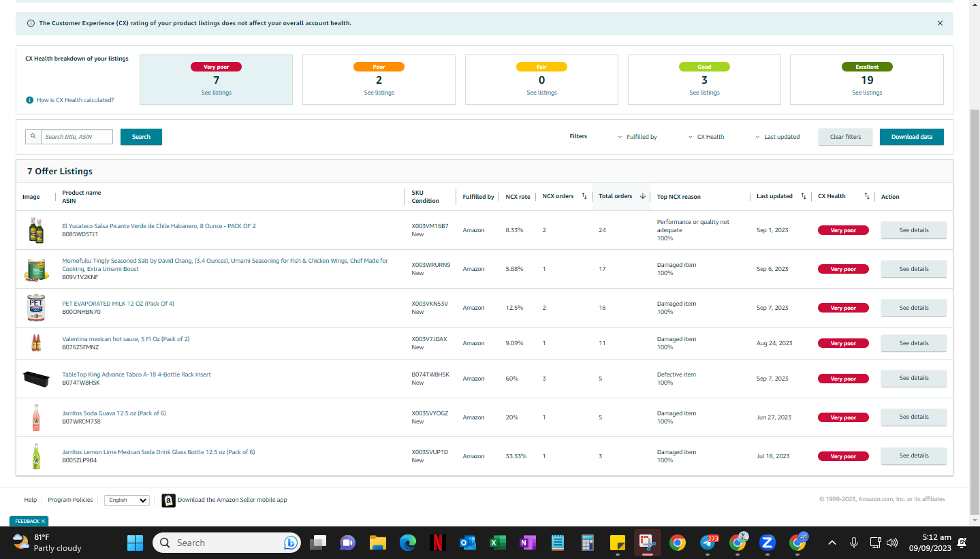Sort by the NCX orders column arrows
This screenshot has width=980, height=559.
pos(584,197)
